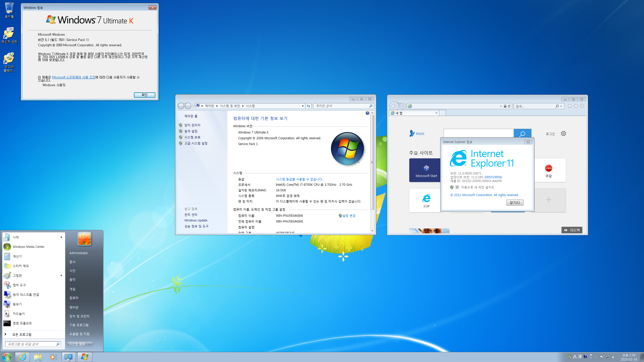Click the Microsoft software license terms link
The image size is (644, 362).
(x=73, y=77)
